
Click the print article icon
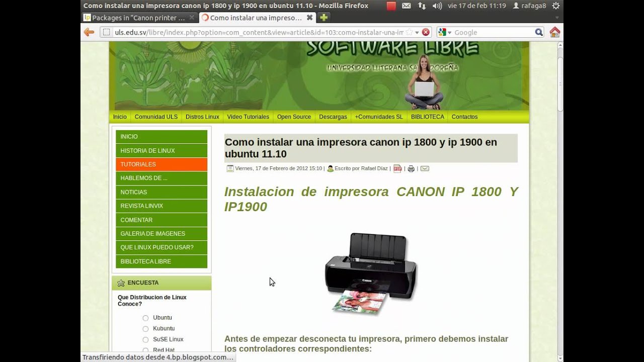click(411, 168)
